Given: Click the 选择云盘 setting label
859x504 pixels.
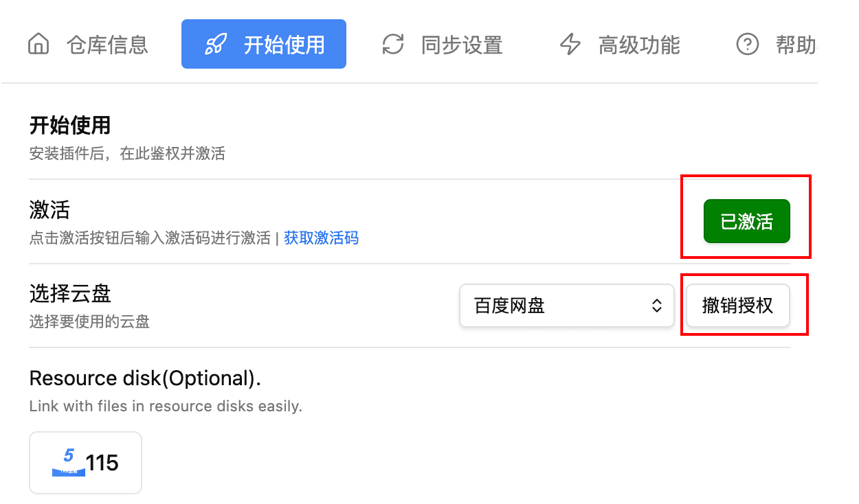Looking at the screenshot, I should (70, 294).
